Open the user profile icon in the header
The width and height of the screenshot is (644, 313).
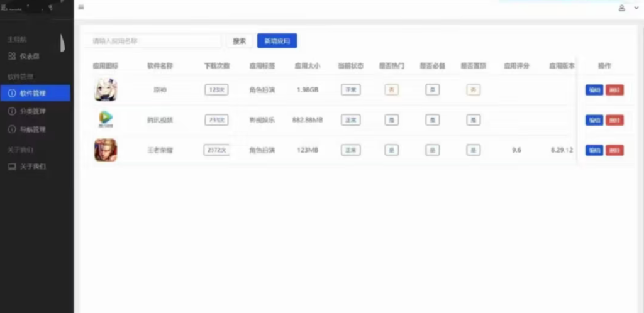point(622,8)
